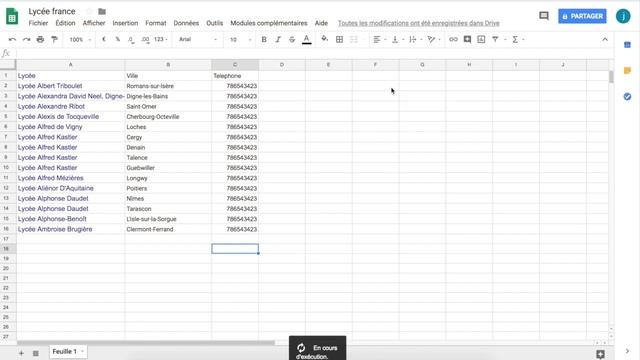Toggle bold formatting
Image resolution: width=640 pixels, height=360 pixels.
point(264,40)
